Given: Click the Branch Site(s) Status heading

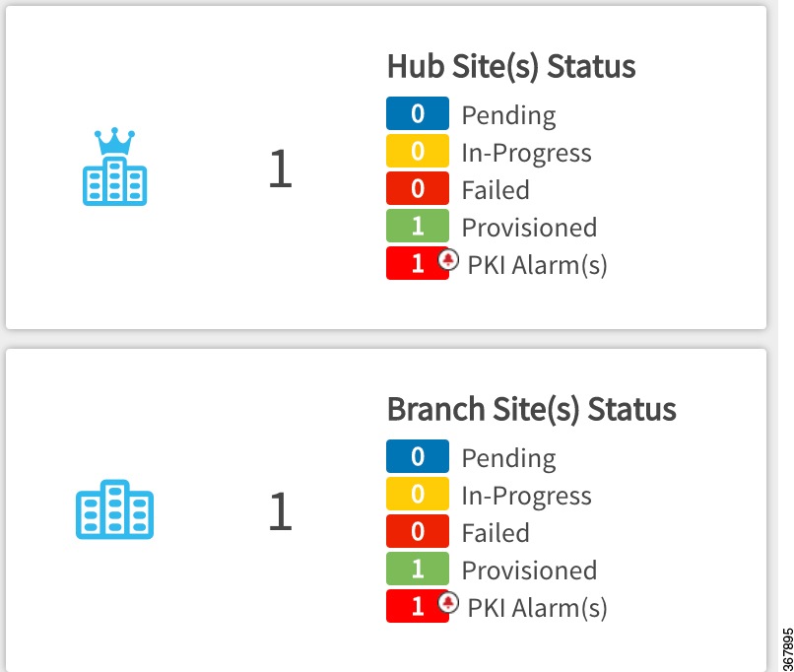Looking at the screenshot, I should [x=531, y=410].
